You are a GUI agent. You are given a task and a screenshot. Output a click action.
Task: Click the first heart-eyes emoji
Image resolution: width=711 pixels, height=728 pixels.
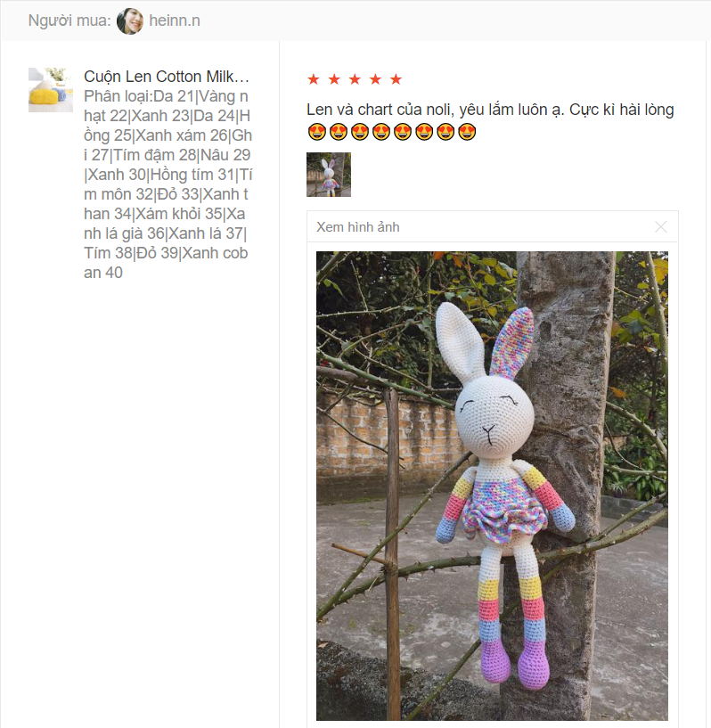(316, 132)
